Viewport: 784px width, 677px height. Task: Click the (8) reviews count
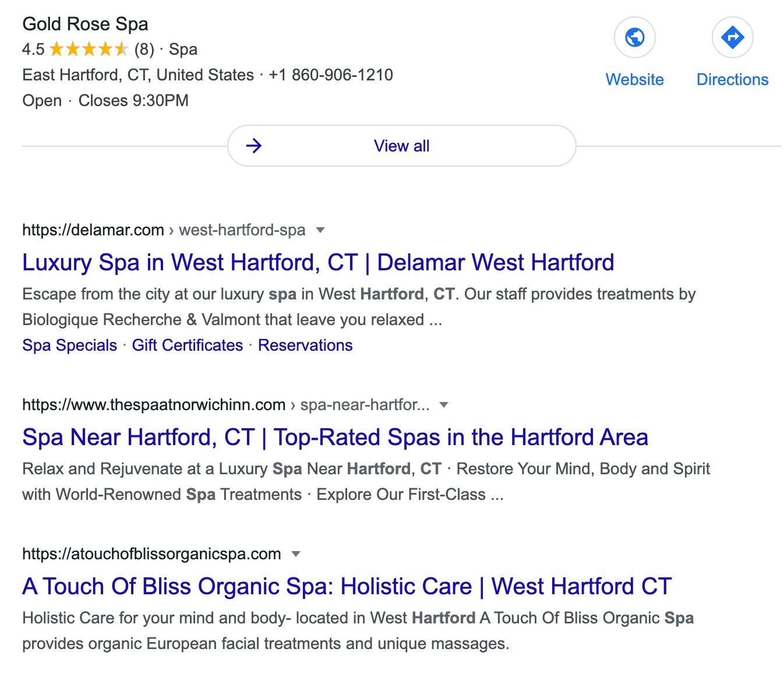[x=144, y=49]
